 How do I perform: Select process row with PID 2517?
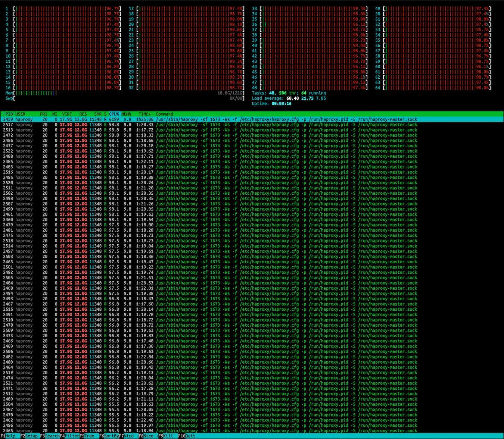(x=252, y=125)
